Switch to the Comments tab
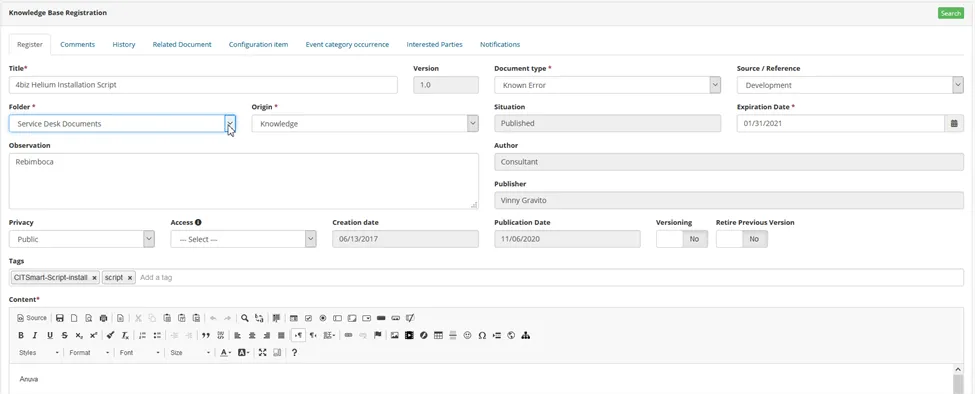Screen dimensions: 975x394 78,45
